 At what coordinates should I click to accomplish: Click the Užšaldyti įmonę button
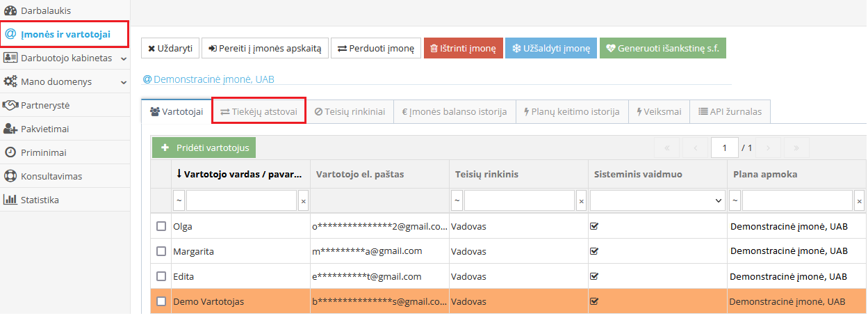coord(550,48)
